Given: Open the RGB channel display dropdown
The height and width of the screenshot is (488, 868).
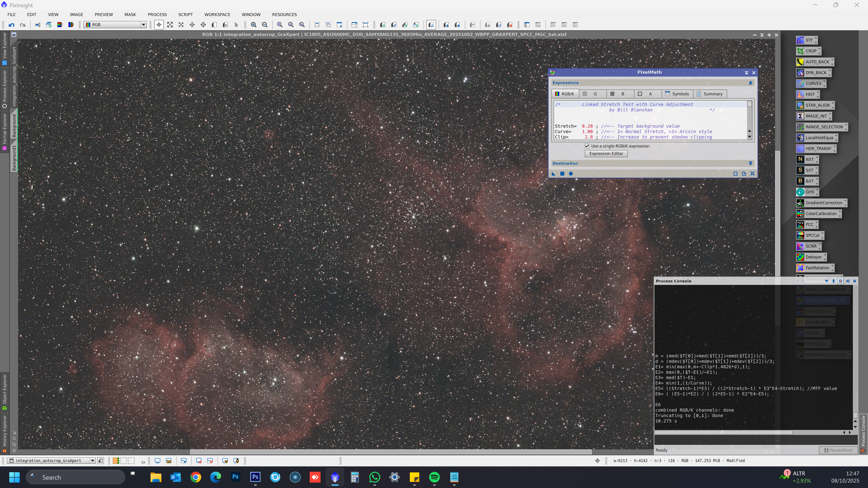Looking at the screenshot, I should [143, 25].
